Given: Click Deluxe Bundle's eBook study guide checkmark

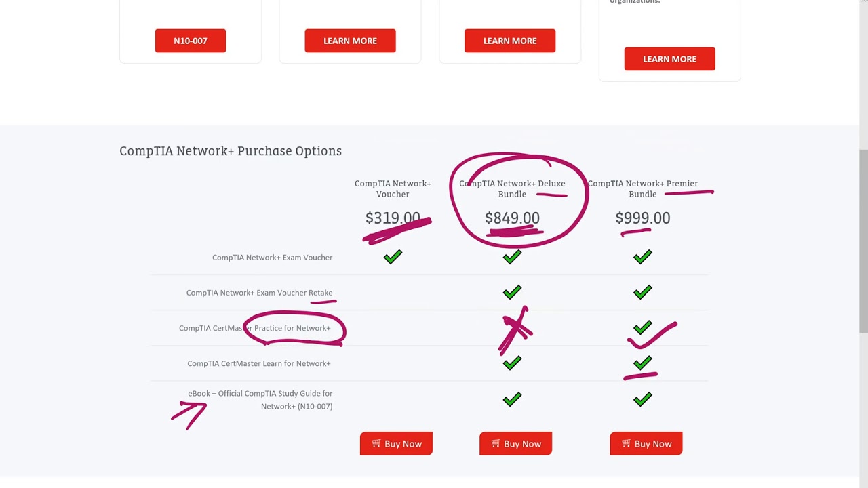Looking at the screenshot, I should point(512,399).
